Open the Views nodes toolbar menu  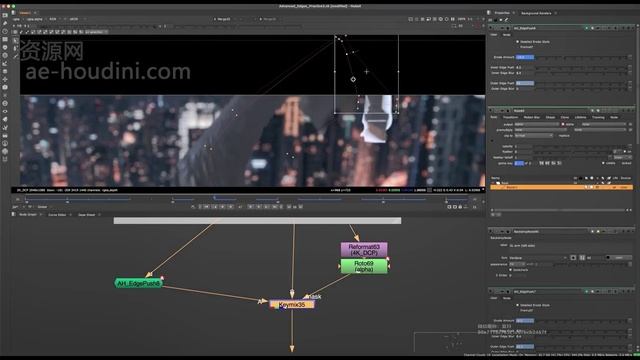(x=5, y=111)
